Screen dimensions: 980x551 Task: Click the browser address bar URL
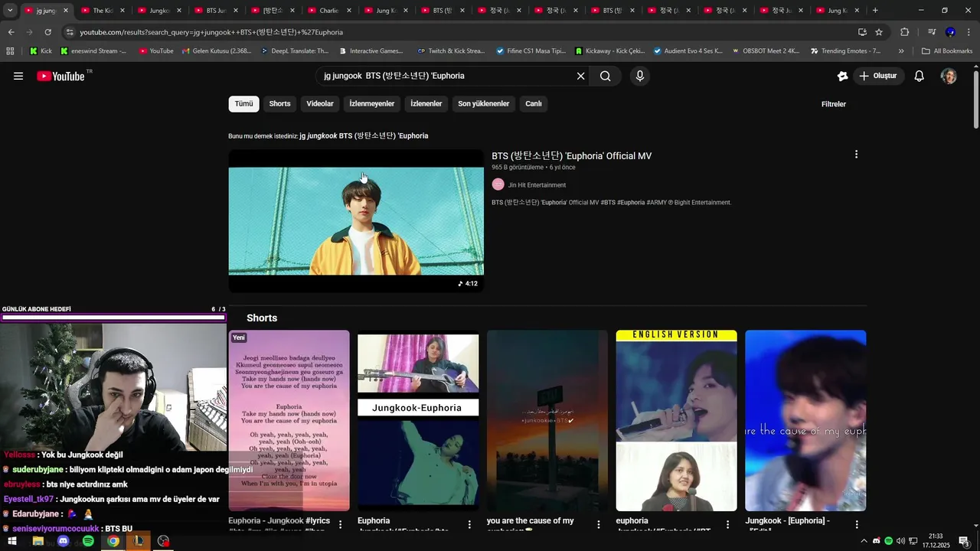[211, 32]
